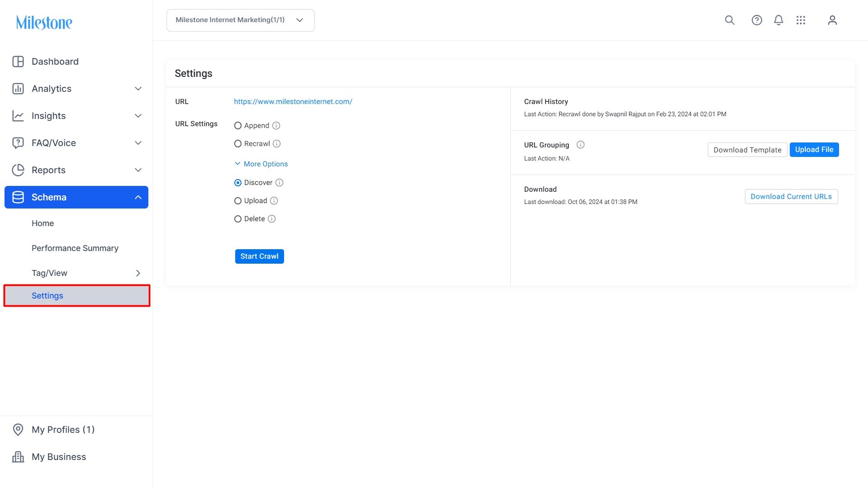The height and width of the screenshot is (488, 868).
Task: Expand the FAQ/Voice menu chevron
Action: (x=138, y=143)
